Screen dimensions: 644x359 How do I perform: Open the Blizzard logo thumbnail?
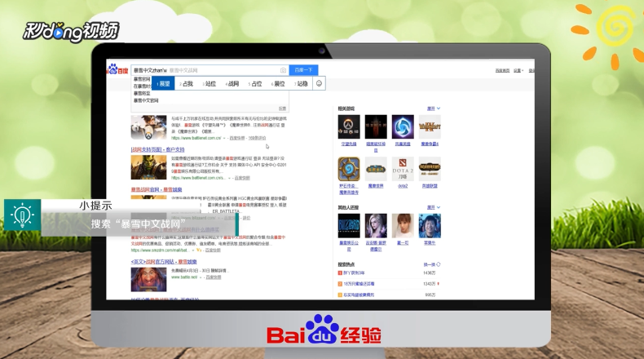(x=349, y=226)
